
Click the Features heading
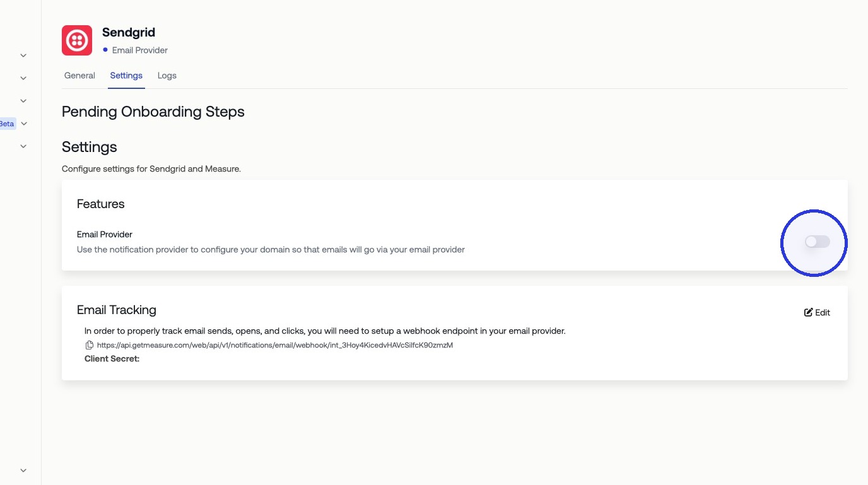[101, 204]
